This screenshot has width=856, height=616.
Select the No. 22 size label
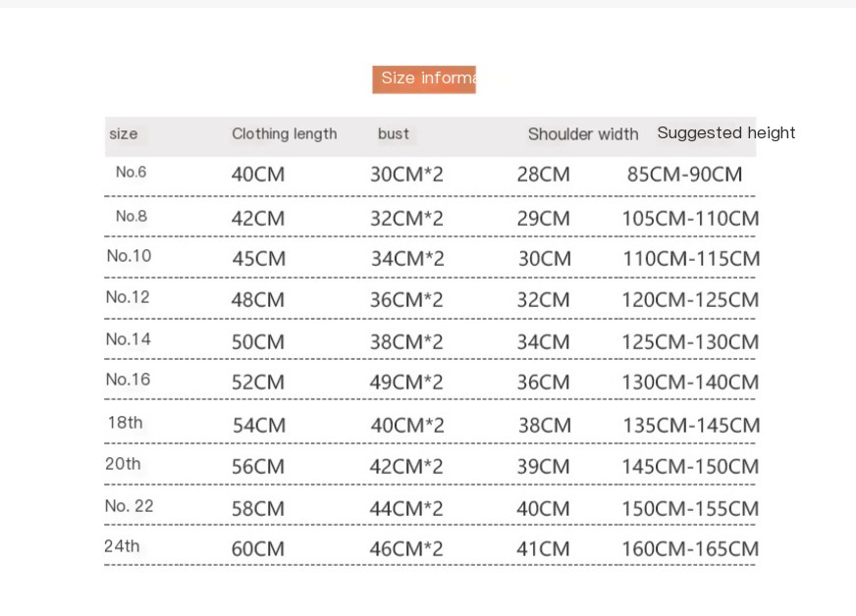129,506
